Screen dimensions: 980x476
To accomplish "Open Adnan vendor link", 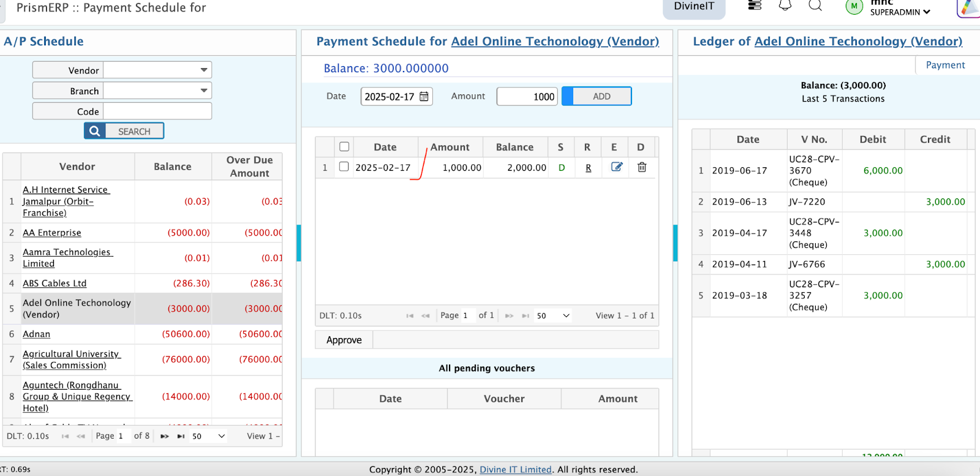I will point(37,334).
